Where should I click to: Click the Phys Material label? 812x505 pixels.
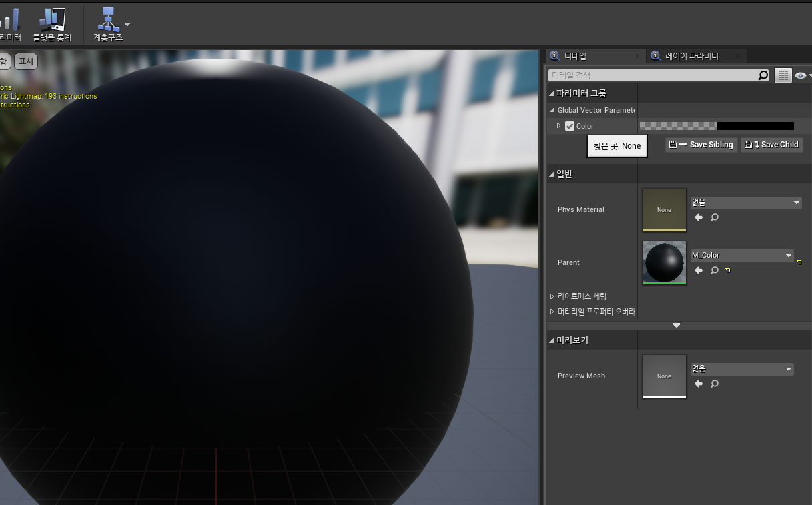581,209
